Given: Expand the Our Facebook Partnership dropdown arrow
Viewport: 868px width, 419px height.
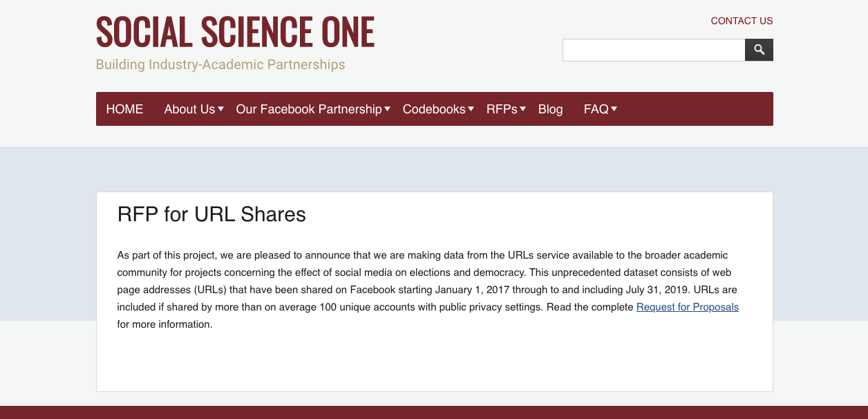Looking at the screenshot, I should point(388,109).
